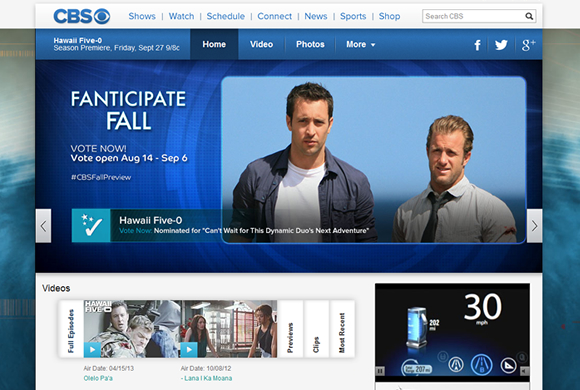
Task: Click the 30 mph speed readout
Action: coord(482,308)
